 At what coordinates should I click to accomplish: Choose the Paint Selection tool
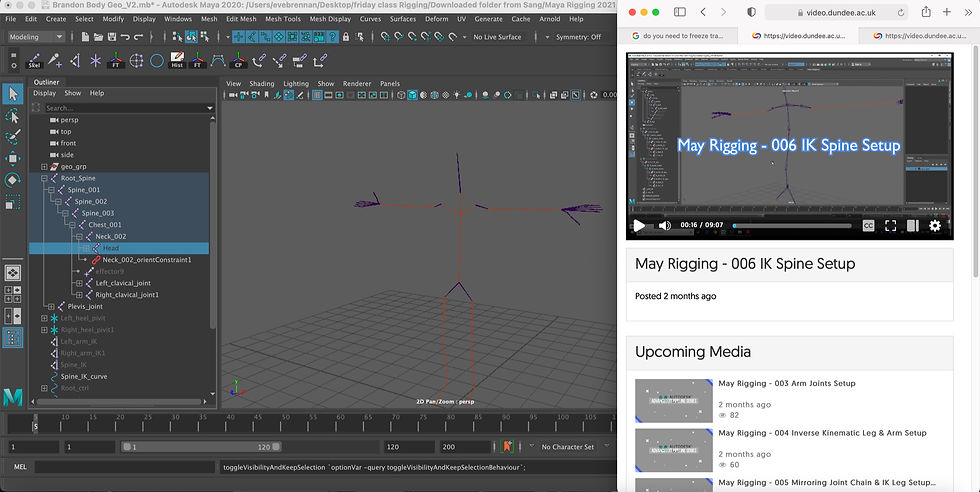pyautogui.click(x=12, y=137)
